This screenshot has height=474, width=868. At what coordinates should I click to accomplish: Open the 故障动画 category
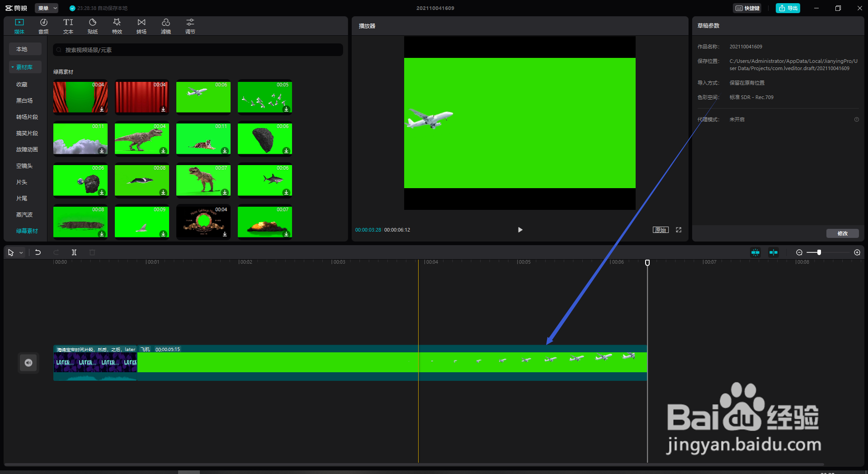pos(27,150)
